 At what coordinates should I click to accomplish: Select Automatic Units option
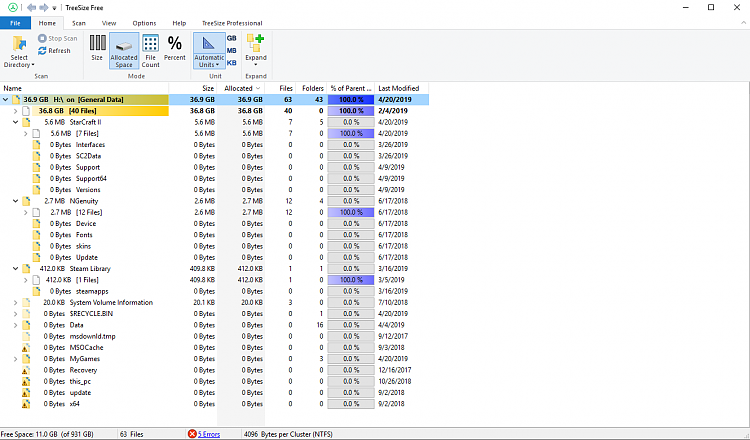click(209, 51)
